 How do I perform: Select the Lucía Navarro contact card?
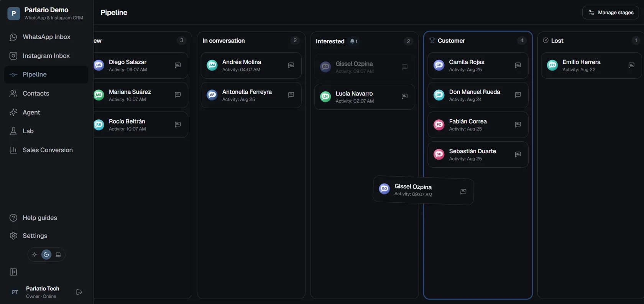click(365, 97)
